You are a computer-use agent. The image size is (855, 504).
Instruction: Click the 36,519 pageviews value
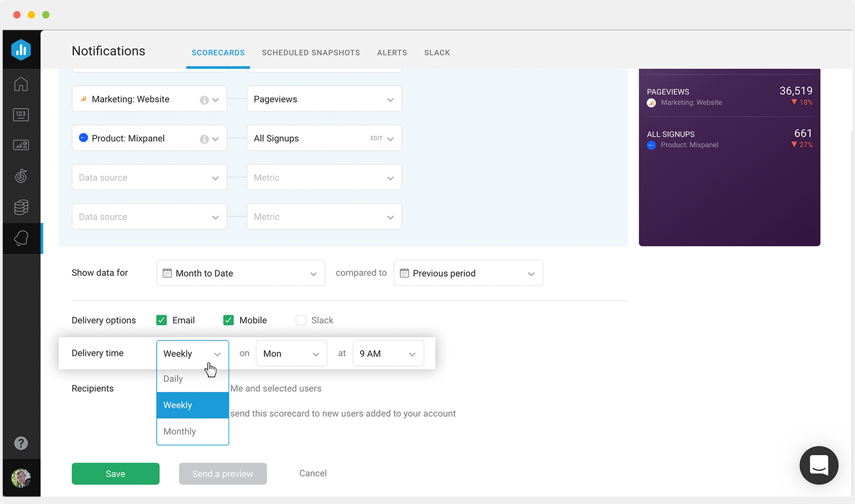[x=796, y=91]
